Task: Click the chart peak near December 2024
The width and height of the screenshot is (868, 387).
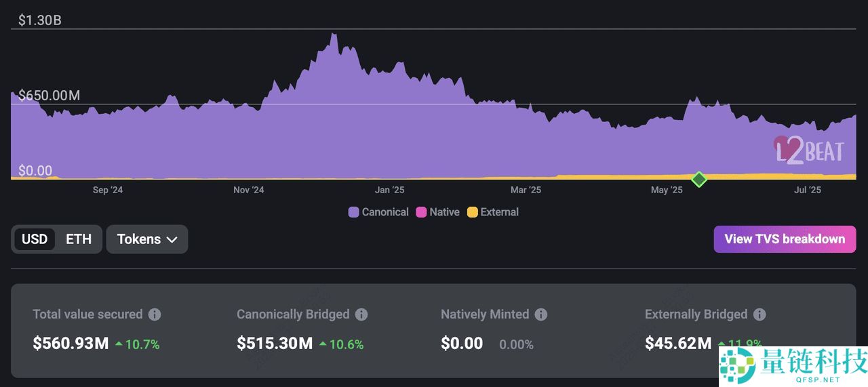Action: point(333,34)
